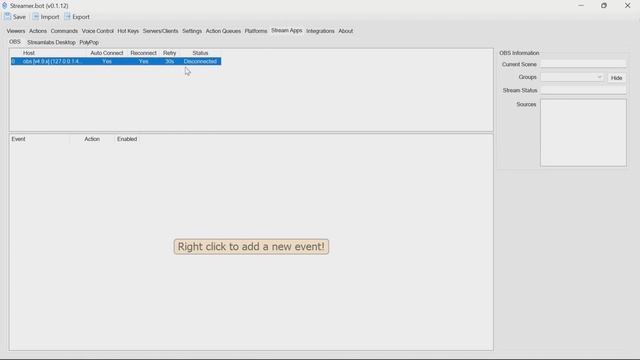Viewport: 640px width, 360px height.
Task: Click the Event column header
Action: [18, 139]
